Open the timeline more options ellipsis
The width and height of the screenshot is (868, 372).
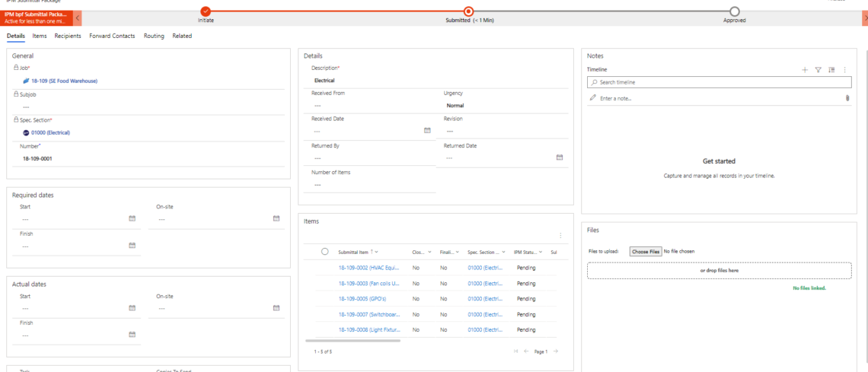coord(844,70)
